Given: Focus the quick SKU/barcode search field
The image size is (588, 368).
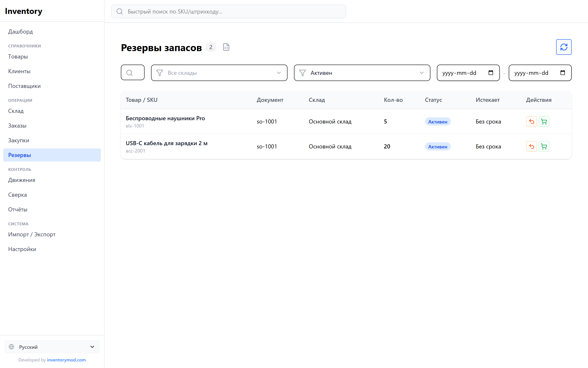Looking at the screenshot, I should (229, 11).
